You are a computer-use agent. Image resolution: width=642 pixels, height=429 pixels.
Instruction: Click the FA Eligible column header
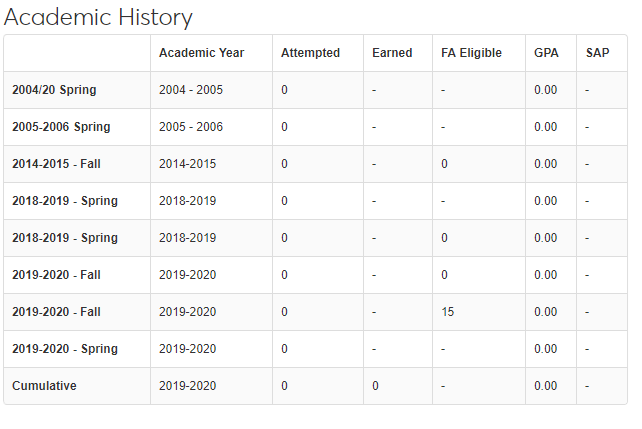[471, 53]
